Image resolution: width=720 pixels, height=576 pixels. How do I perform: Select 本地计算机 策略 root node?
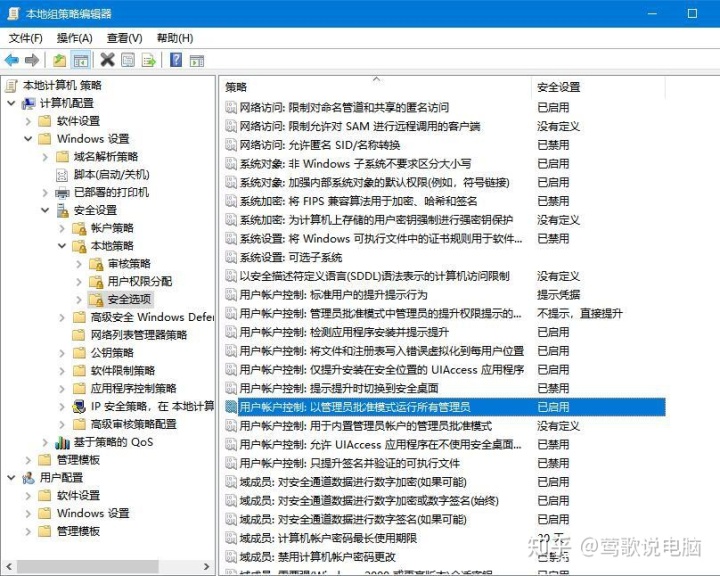pyautogui.click(x=62, y=85)
